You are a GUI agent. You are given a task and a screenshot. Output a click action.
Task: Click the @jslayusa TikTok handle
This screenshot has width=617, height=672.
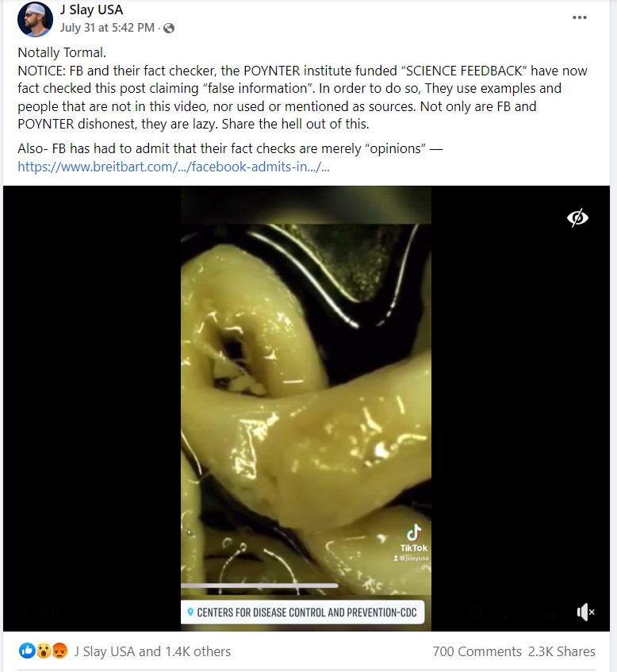pyautogui.click(x=411, y=558)
